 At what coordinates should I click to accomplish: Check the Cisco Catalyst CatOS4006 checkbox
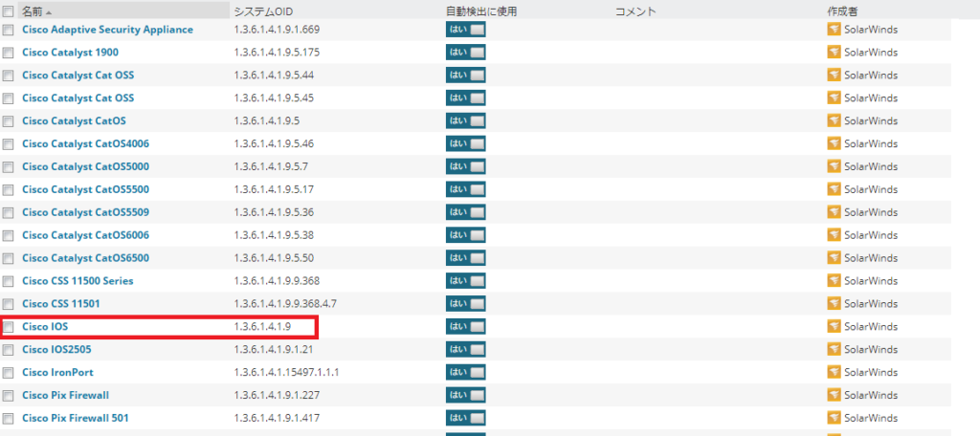(x=8, y=144)
